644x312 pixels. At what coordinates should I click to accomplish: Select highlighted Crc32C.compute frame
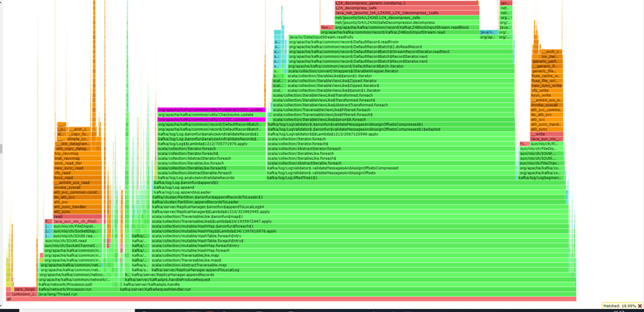(211, 119)
